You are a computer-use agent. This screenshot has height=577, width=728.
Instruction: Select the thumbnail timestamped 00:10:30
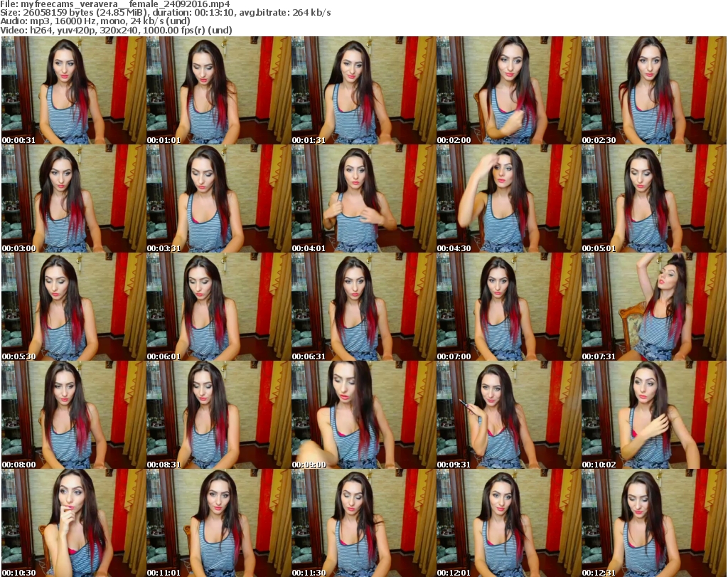click(73, 523)
